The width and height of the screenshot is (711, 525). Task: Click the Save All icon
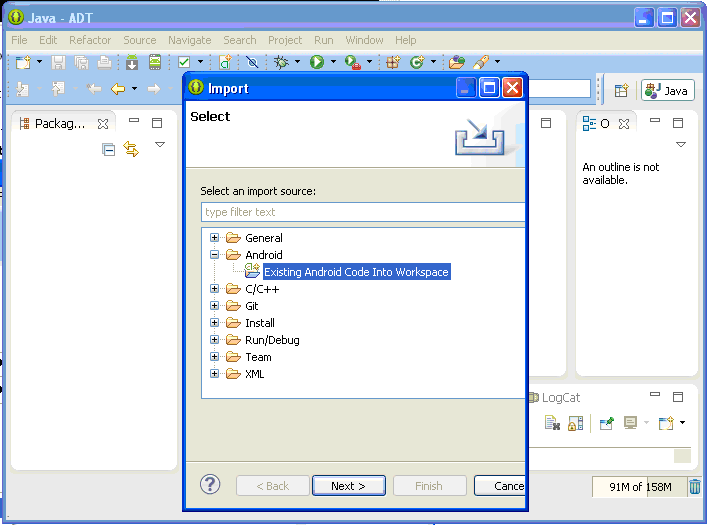82,62
